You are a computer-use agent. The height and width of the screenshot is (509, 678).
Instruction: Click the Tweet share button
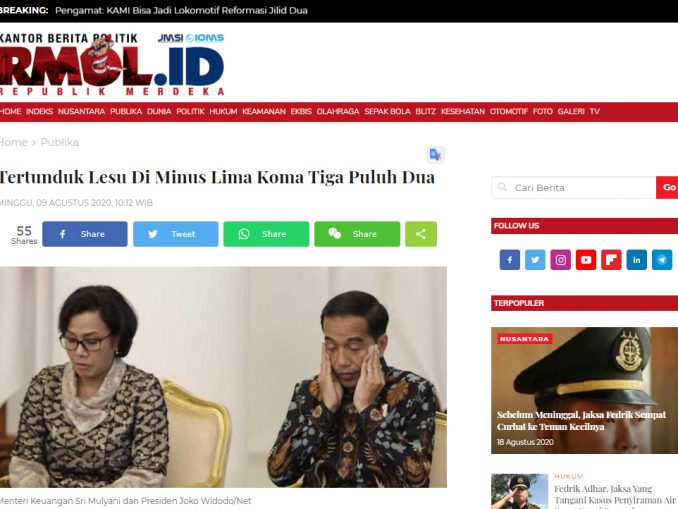click(x=176, y=234)
